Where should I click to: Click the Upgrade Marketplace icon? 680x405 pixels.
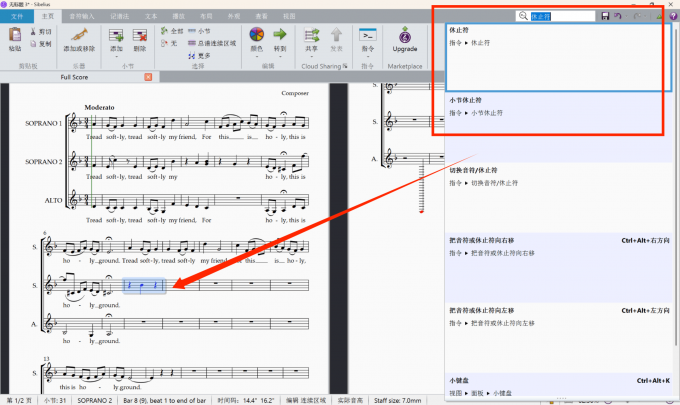pos(405,35)
